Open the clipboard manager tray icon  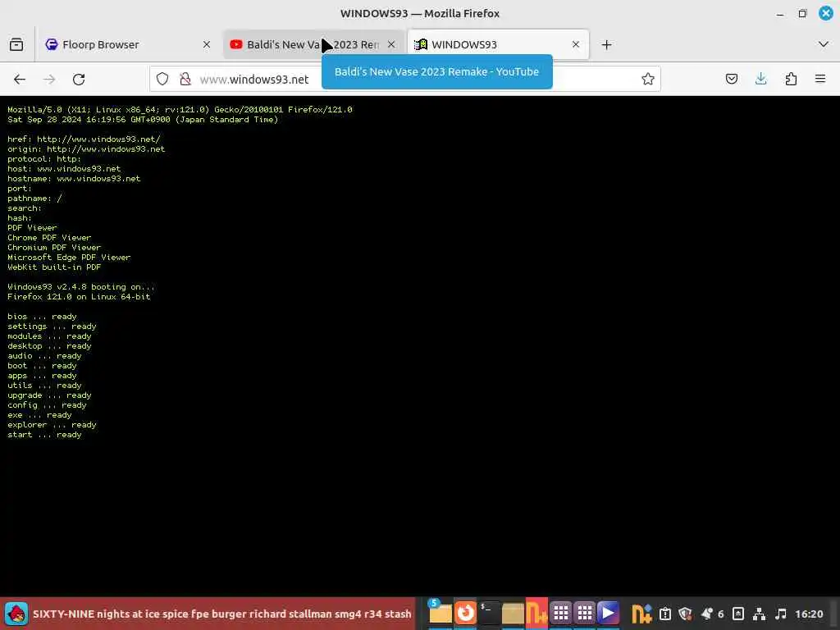click(x=664, y=614)
